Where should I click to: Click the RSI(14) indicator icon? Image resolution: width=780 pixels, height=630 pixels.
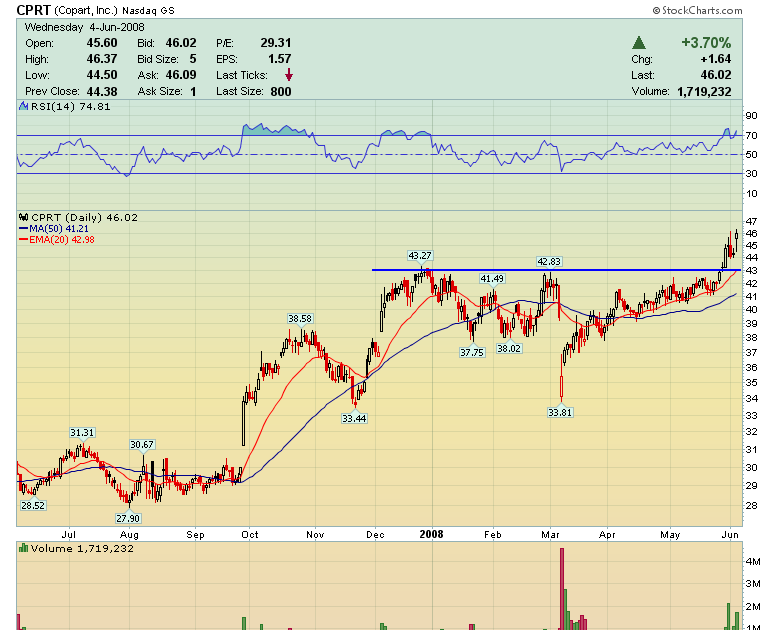point(23,106)
